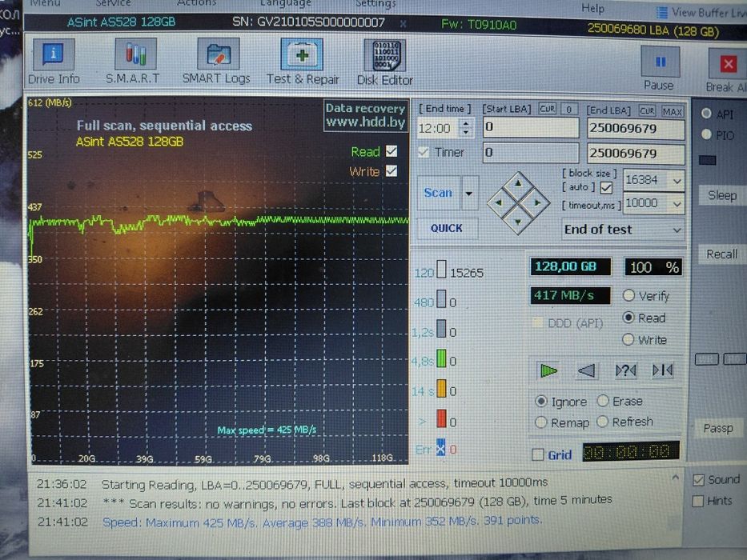Select the butterfly scan mode button
The width and height of the screenshot is (747, 560).
pos(663,370)
